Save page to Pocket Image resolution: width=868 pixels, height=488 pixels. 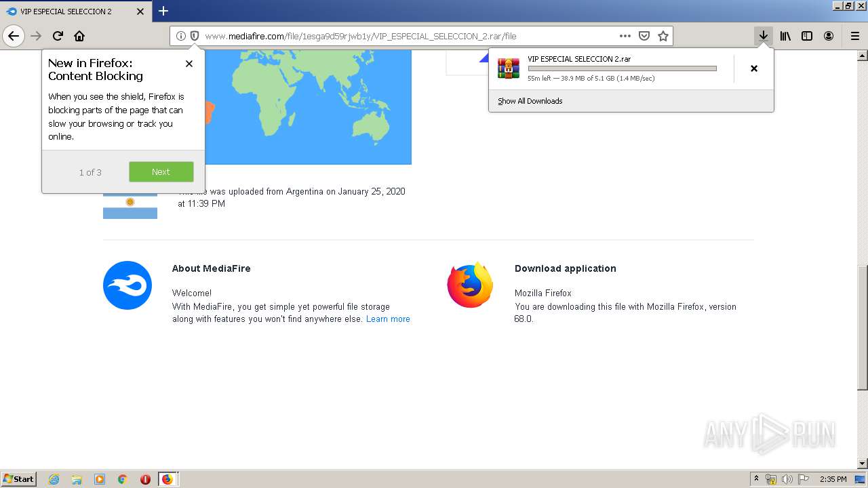[x=644, y=36]
